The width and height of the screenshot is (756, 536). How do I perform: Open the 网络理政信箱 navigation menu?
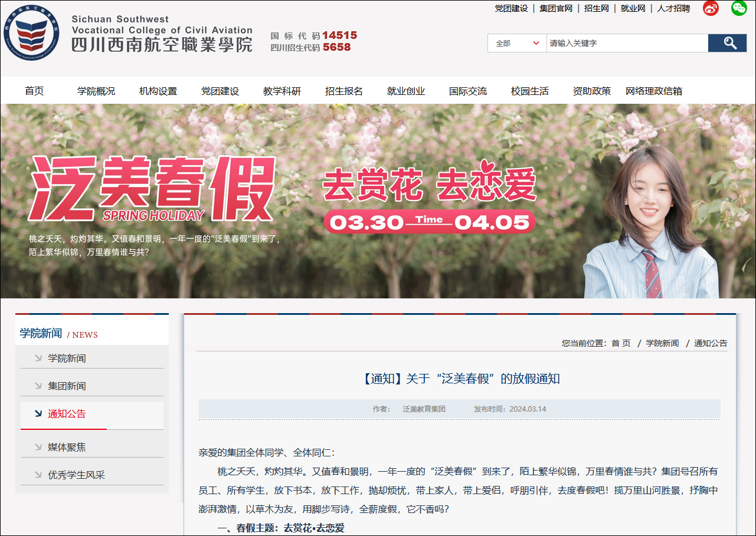coord(654,91)
